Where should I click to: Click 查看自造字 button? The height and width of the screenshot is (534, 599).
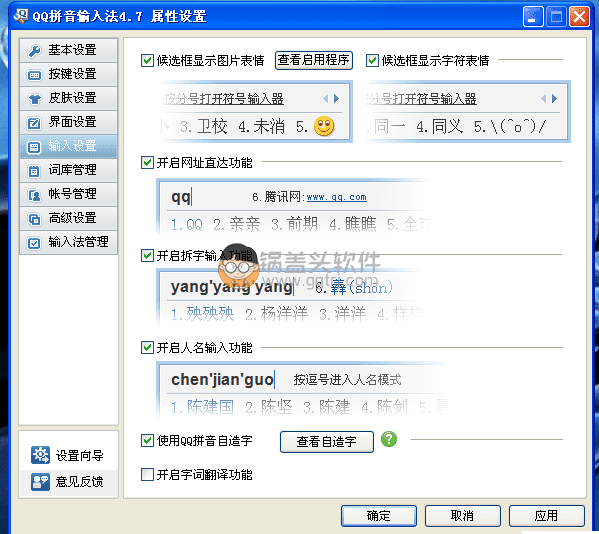(x=327, y=442)
